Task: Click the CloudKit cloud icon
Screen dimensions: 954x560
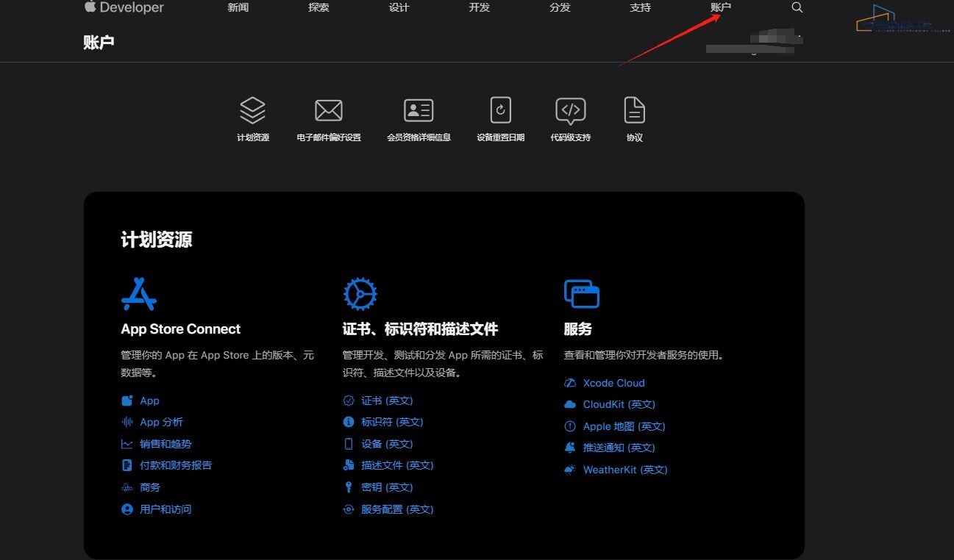Action: click(x=570, y=404)
